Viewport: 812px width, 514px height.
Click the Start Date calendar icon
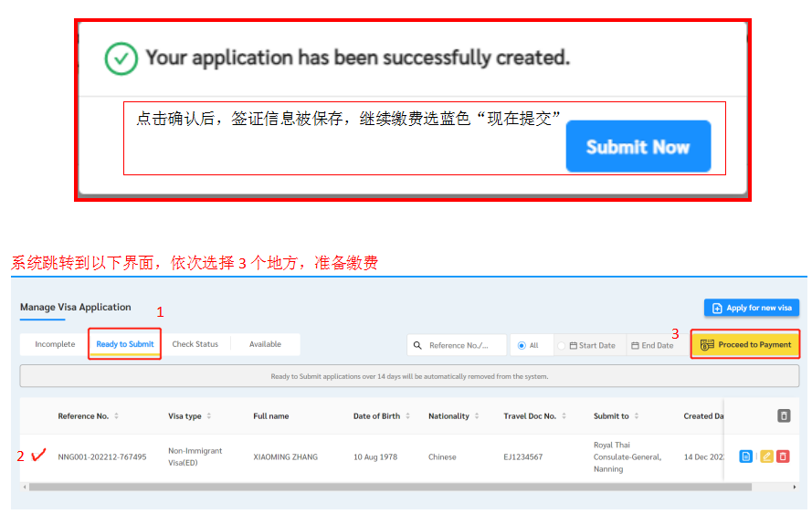click(573, 346)
